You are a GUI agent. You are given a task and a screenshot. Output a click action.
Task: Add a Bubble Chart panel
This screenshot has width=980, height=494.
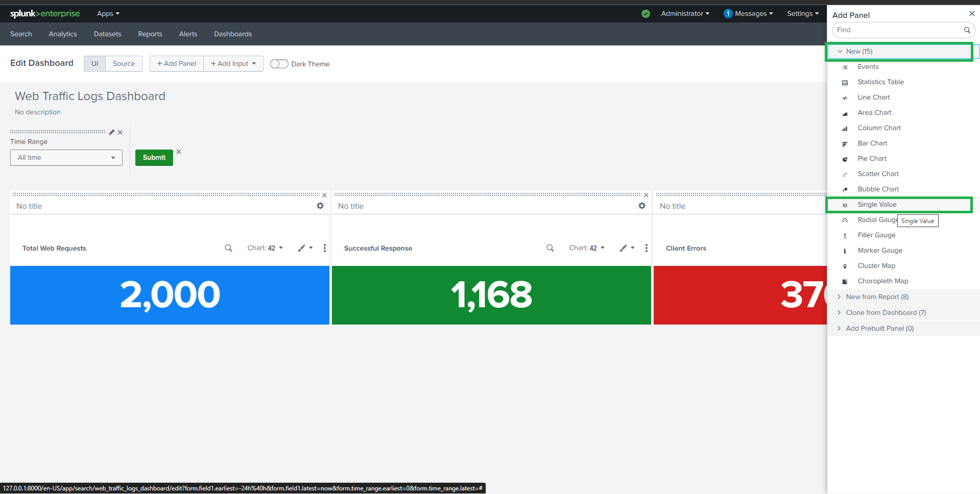click(878, 189)
